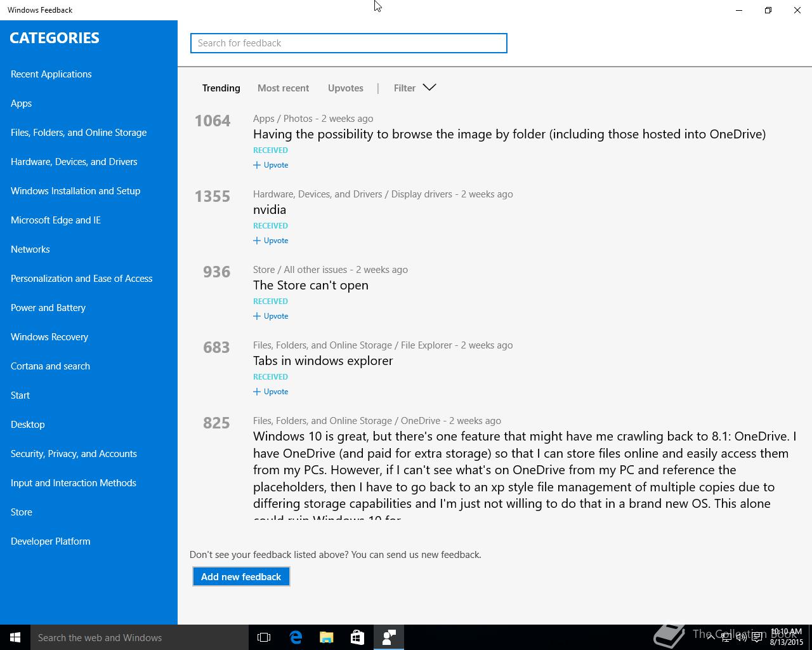Switch to Most recent tab

coord(283,88)
